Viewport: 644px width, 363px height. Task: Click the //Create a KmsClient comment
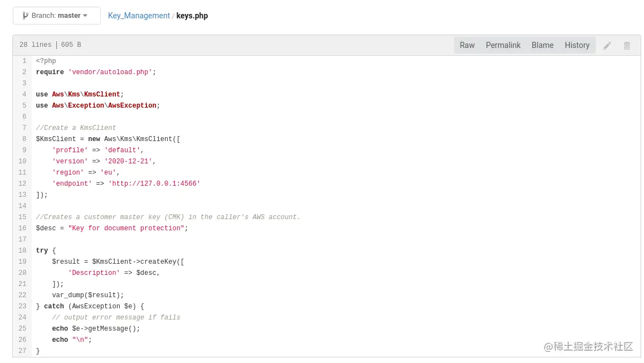[x=76, y=128]
